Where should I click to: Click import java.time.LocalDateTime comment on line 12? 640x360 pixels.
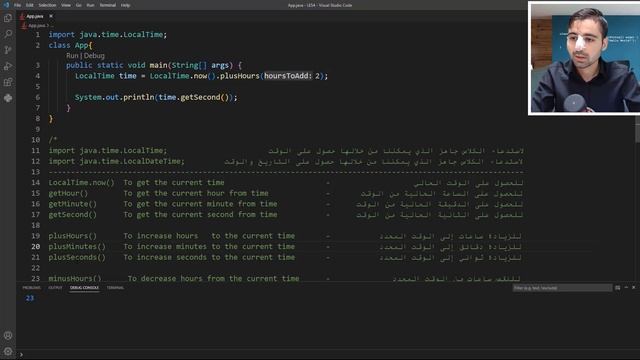pyautogui.click(x=117, y=161)
